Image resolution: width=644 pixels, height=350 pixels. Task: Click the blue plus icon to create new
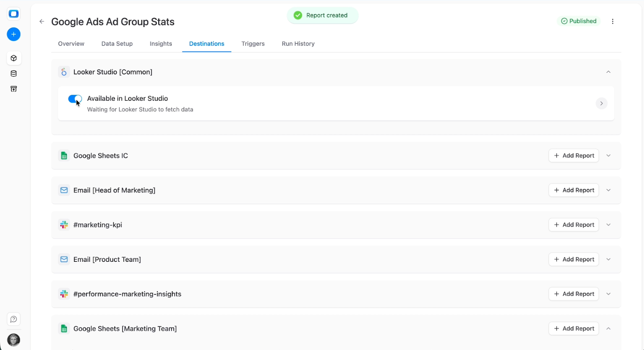(x=13, y=34)
